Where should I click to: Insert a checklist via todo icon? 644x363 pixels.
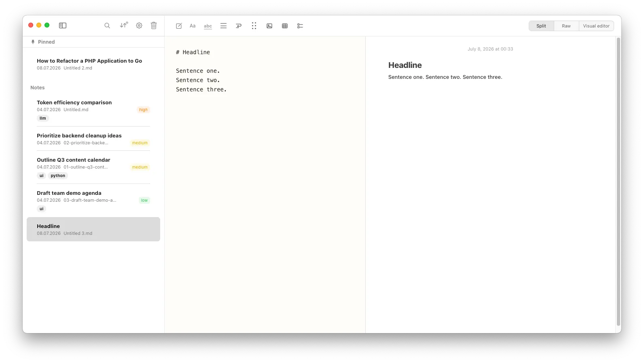pos(300,26)
